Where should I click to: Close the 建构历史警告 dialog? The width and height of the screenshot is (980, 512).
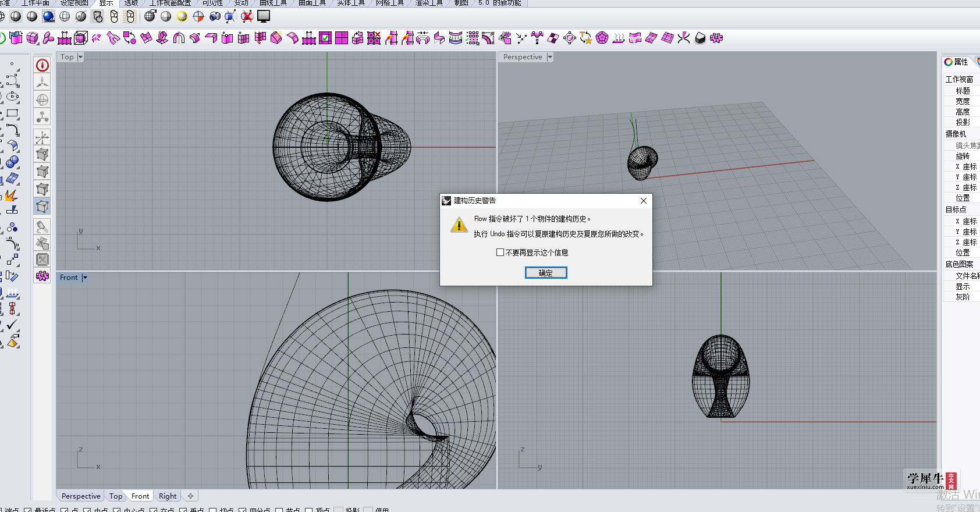click(x=644, y=201)
